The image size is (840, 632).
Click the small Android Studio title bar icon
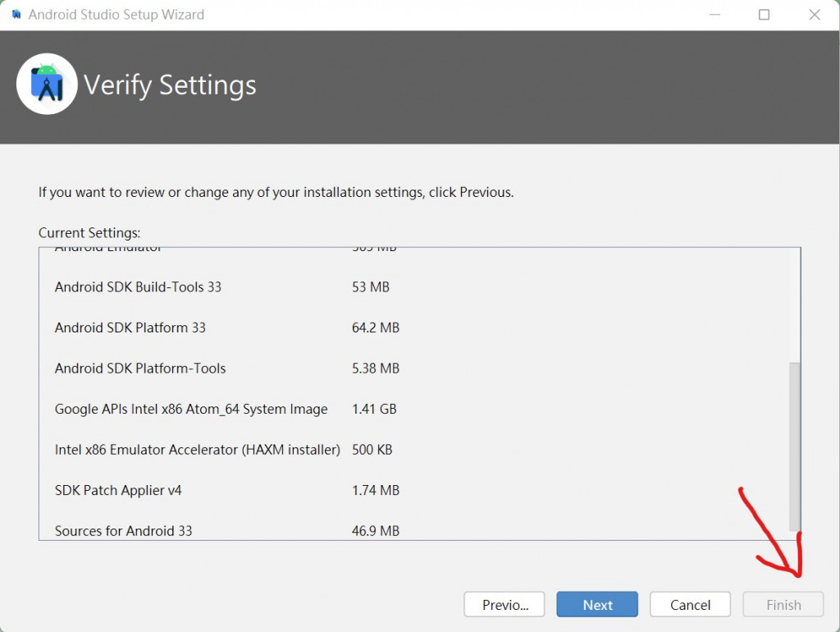pos(16,15)
